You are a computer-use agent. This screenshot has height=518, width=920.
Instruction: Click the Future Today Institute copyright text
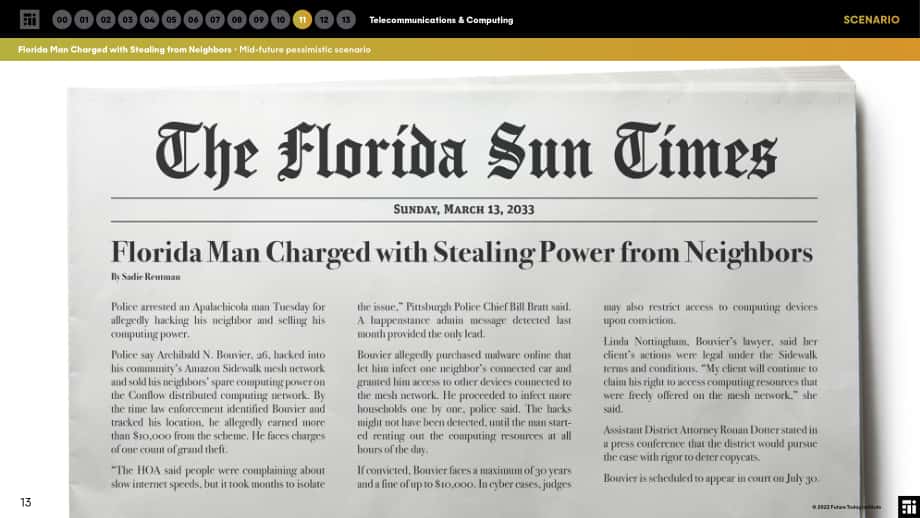pyautogui.click(x=847, y=507)
